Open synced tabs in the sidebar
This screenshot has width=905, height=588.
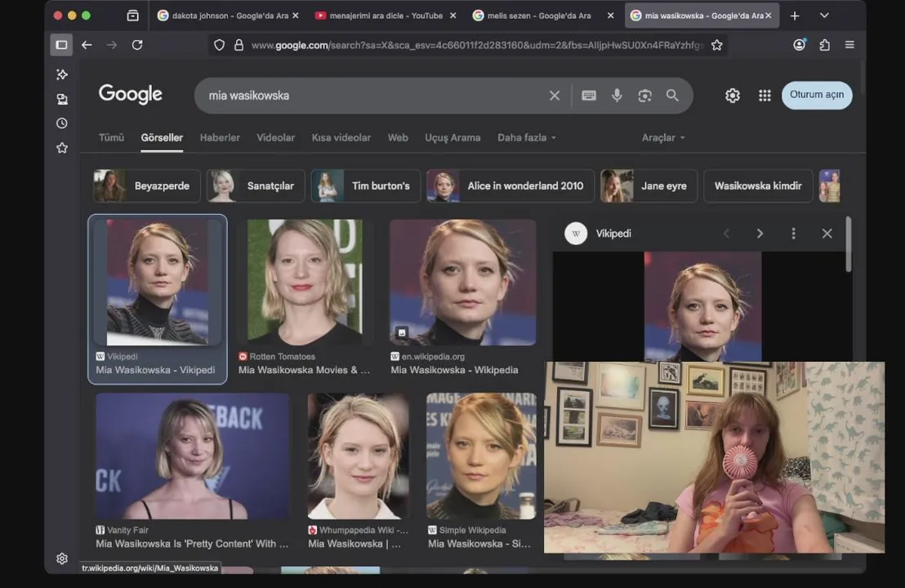coord(62,100)
